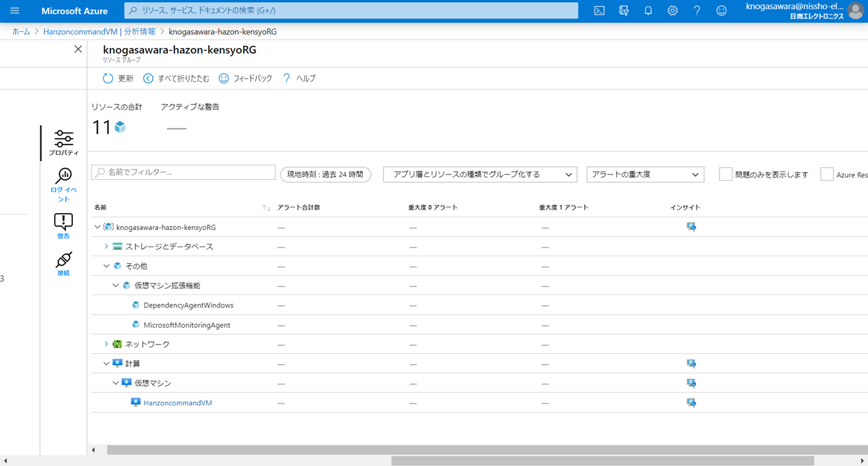Open the アラートの重大度 dropdown

pos(645,174)
